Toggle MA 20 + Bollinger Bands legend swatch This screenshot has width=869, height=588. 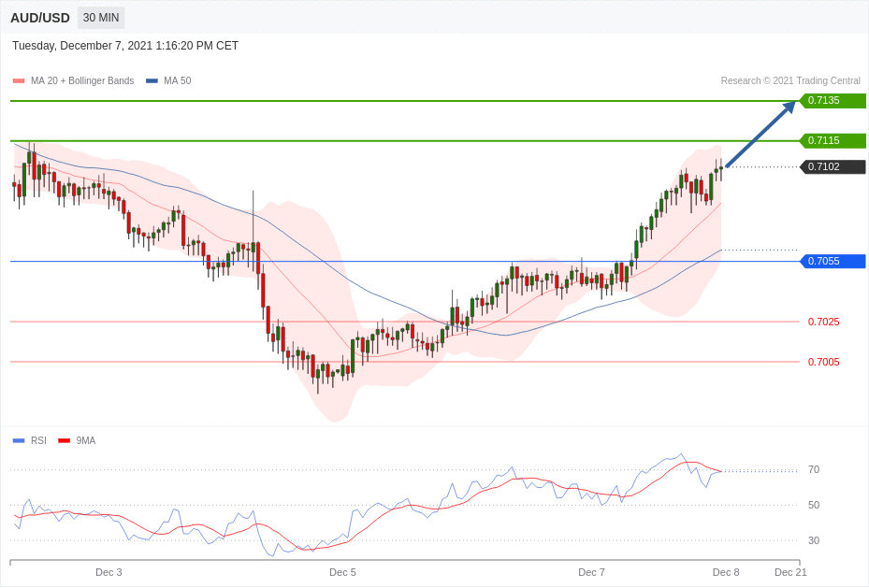click(19, 80)
